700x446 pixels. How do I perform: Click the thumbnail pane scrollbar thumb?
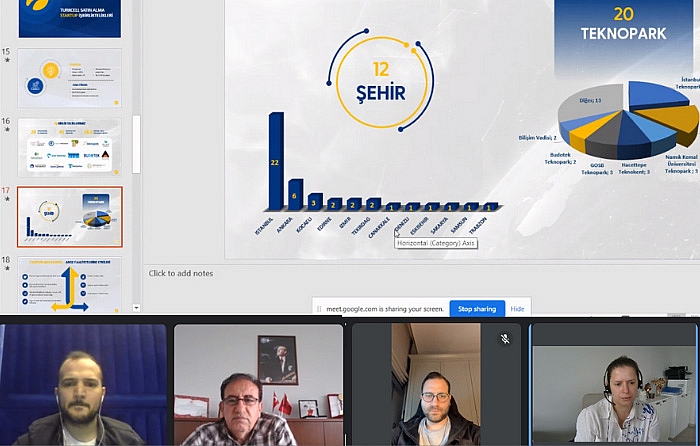click(136, 144)
